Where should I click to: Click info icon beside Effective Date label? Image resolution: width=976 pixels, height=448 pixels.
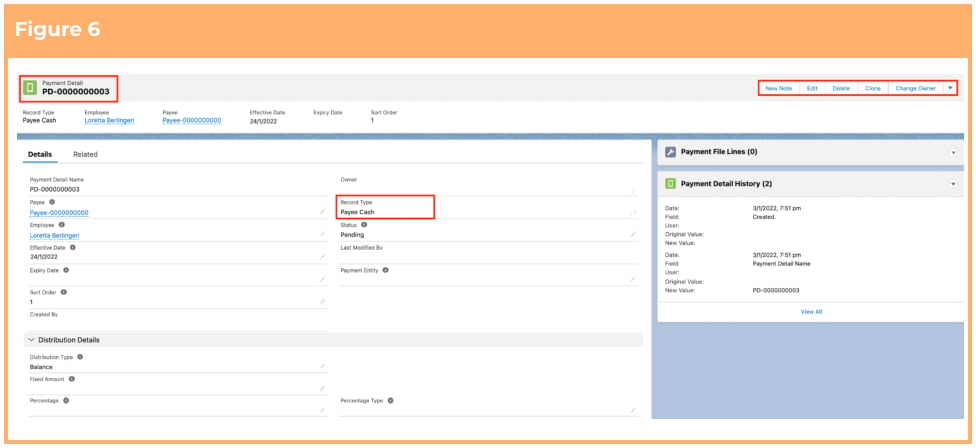pos(72,247)
